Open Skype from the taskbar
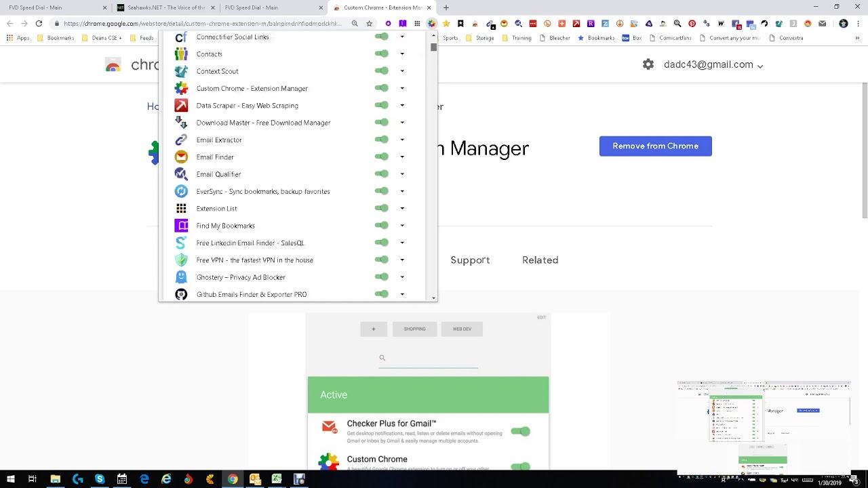868x488 pixels. tap(100, 479)
